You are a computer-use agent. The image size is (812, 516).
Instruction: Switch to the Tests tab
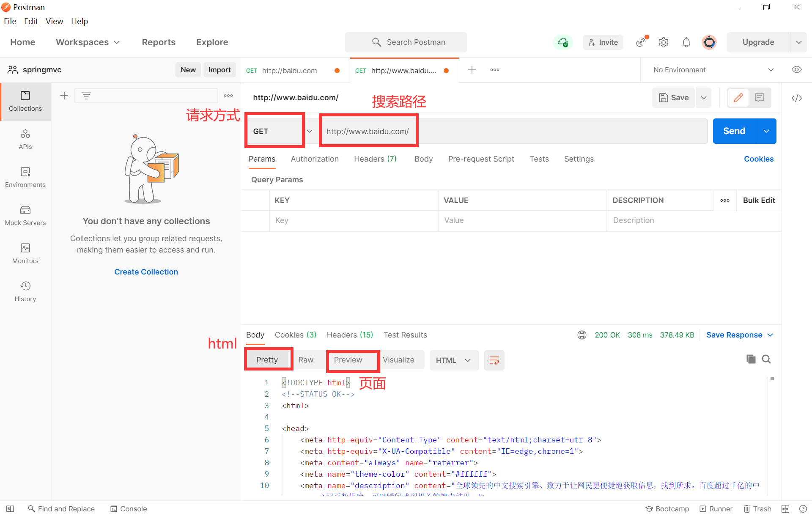coord(539,159)
